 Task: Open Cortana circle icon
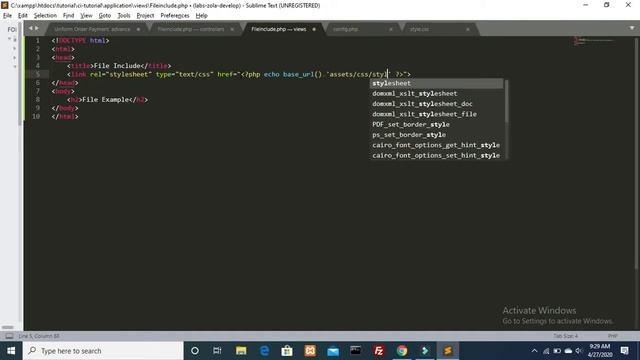pos(195,351)
